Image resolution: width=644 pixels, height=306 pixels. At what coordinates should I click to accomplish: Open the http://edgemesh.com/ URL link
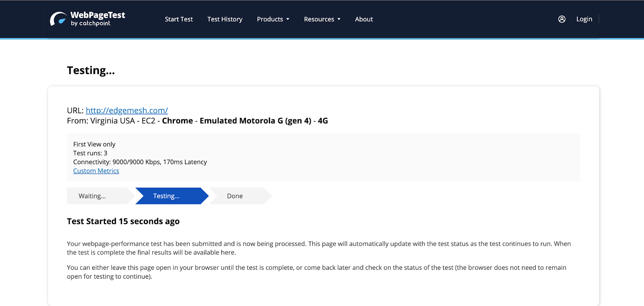coord(127,110)
